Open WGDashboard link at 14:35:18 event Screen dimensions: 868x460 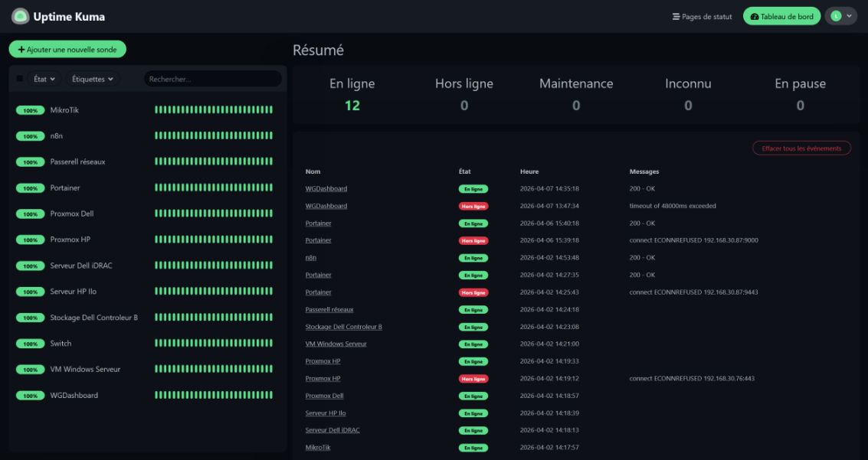[x=326, y=188]
